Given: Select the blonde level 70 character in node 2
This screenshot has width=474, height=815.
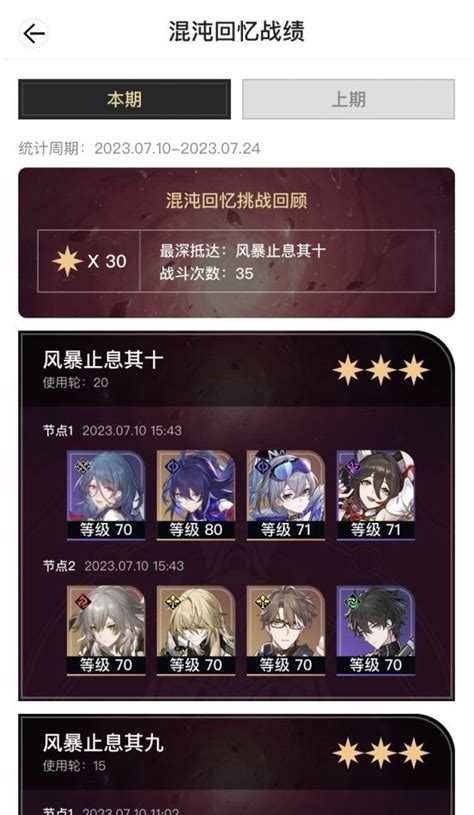Looking at the screenshot, I should click(x=196, y=630).
